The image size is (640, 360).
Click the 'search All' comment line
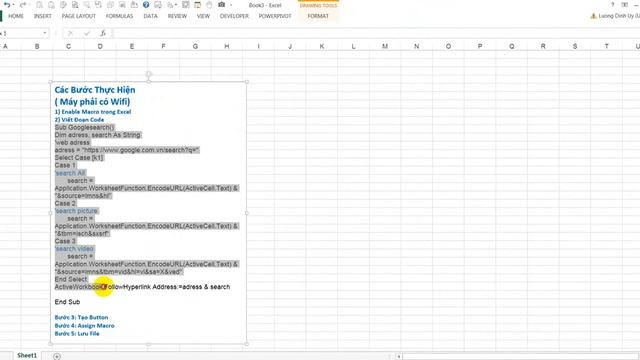(70, 173)
